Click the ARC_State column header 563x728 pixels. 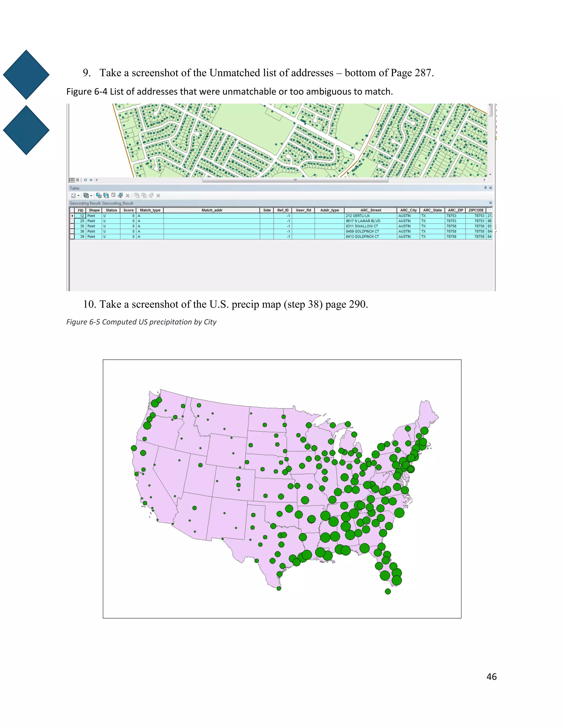[x=432, y=211]
